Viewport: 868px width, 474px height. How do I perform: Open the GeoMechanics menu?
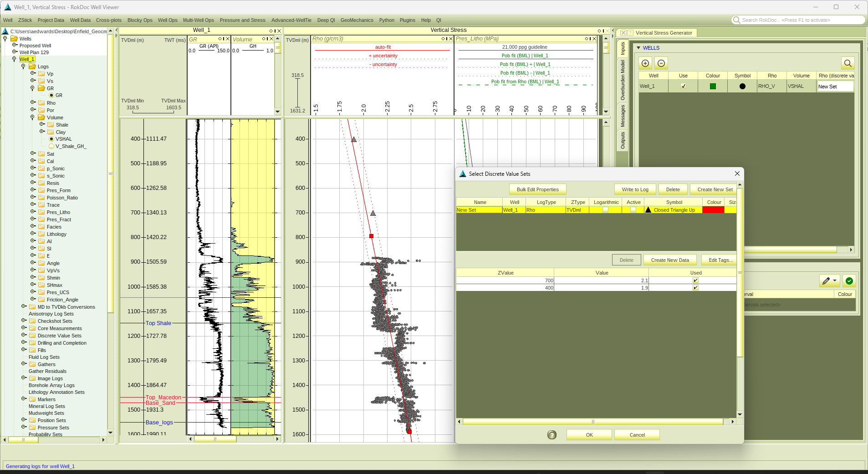pos(357,20)
